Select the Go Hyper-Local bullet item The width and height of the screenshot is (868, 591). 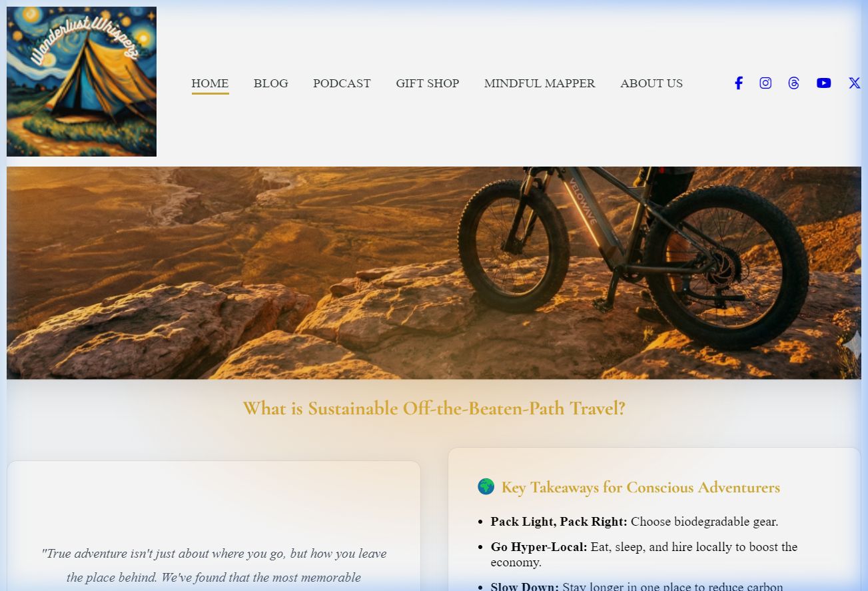644,554
